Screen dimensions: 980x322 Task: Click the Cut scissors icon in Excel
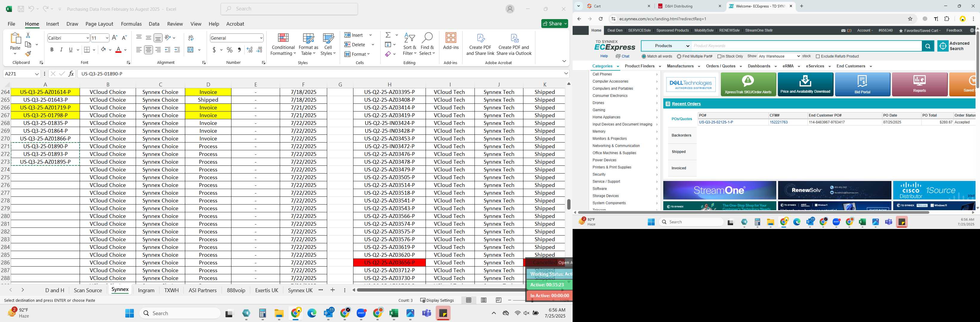[x=28, y=35]
